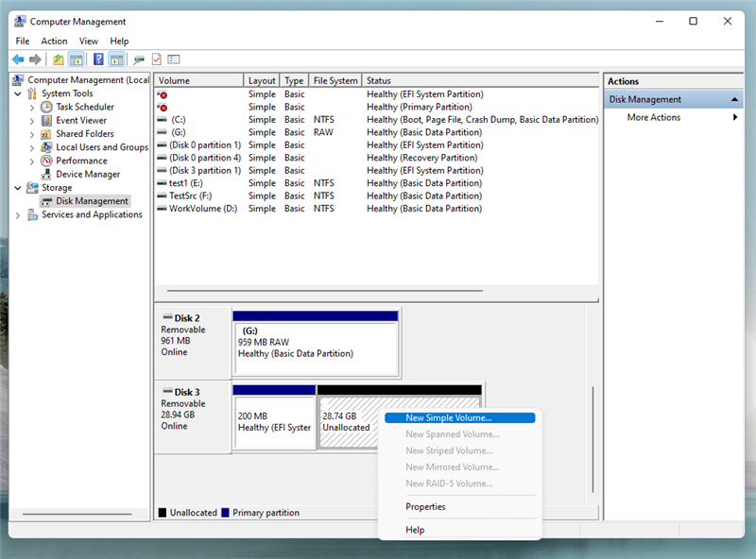Select the Services and Applications icon

(32, 214)
